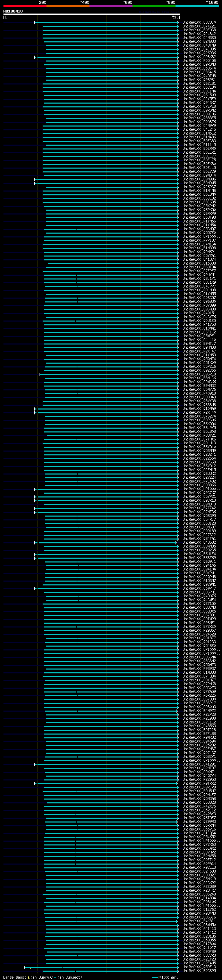Select label UniRef100_C4M9V9
Image resolution: width=222 pixels, height=980 pixels.
point(199,125)
